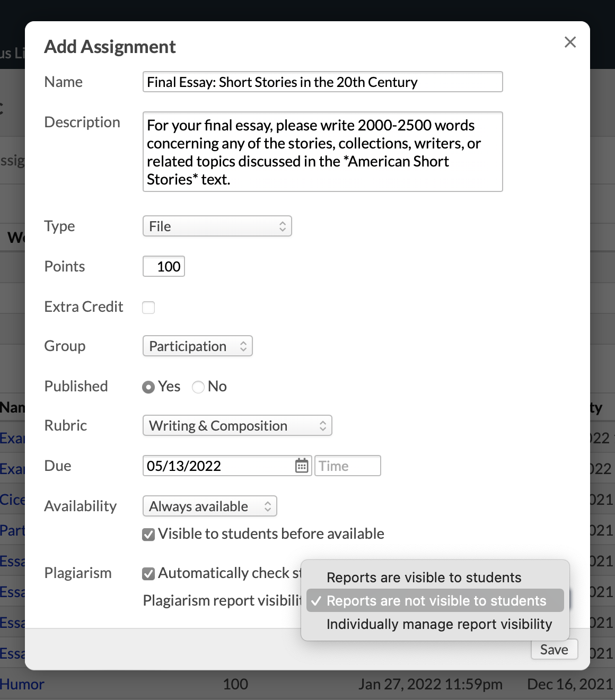Choose Reports are not visible to students
Screen dimensions: 615x700
point(435,601)
